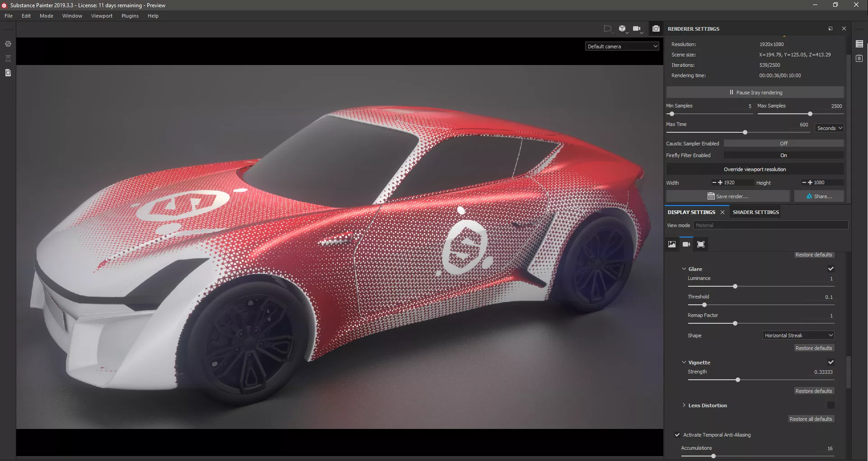Click the video camera icon in viewport toolbar
This screenshot has height=461, width=868.
coord(637,29)
